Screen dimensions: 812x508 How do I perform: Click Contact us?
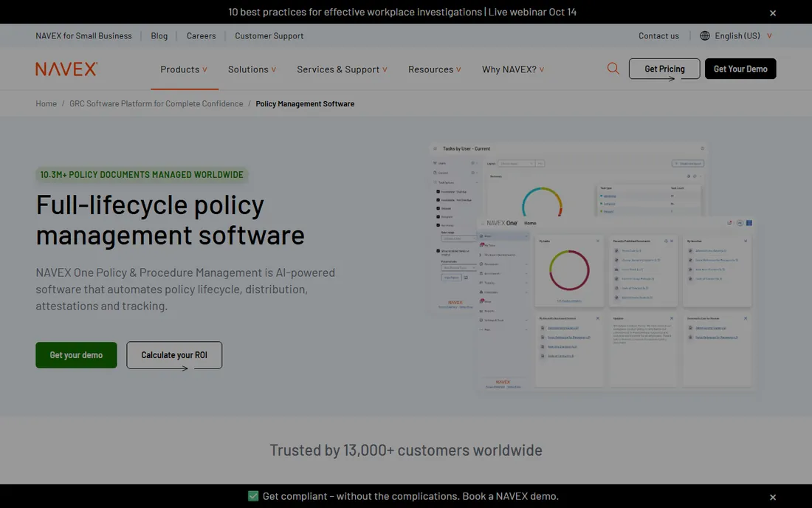pyautogui.click(x=658, y=35)
